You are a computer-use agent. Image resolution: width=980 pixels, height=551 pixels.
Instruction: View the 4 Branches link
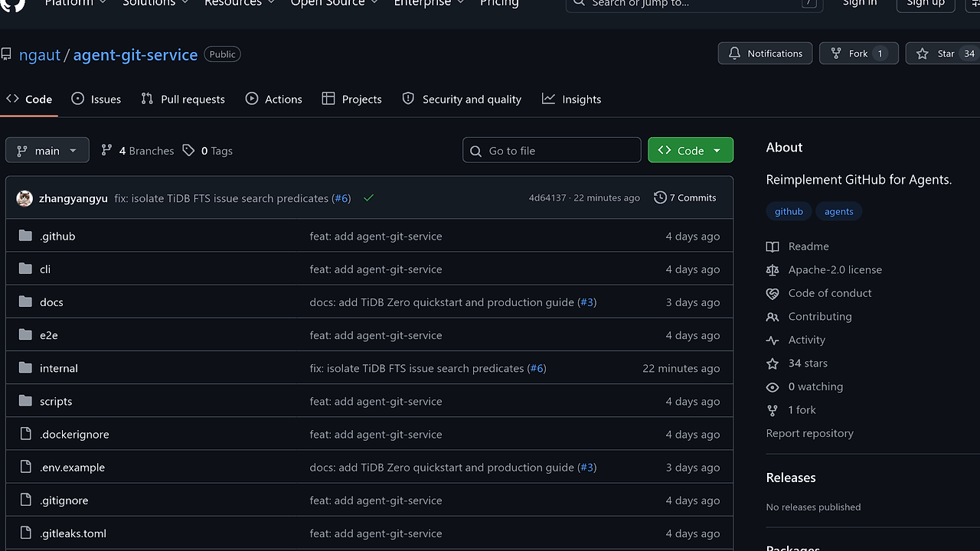[138, 151]
